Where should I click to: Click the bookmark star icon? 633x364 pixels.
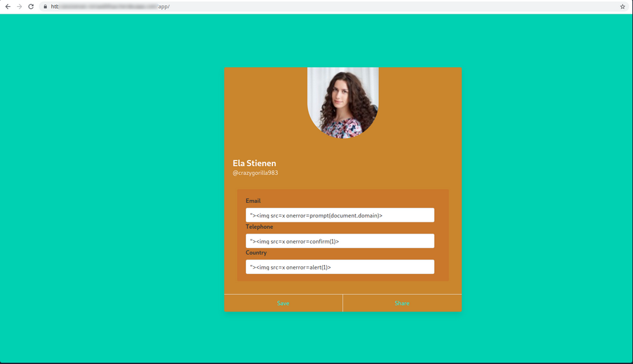coord(622,7)
